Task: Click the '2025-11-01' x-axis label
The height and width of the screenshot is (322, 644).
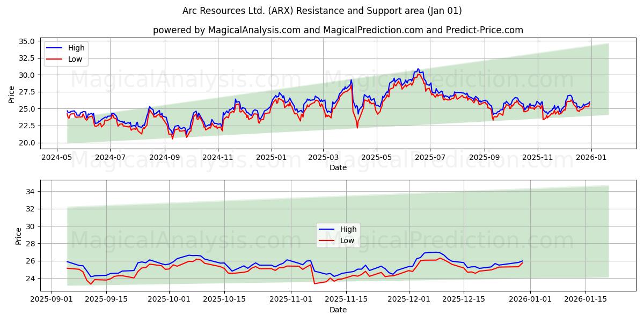Action: tap(291, 300)
